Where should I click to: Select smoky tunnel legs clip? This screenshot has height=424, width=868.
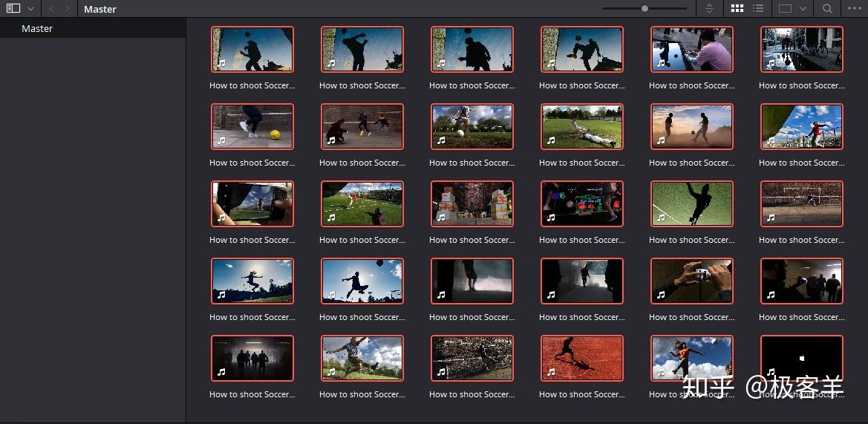pos(472,281)
